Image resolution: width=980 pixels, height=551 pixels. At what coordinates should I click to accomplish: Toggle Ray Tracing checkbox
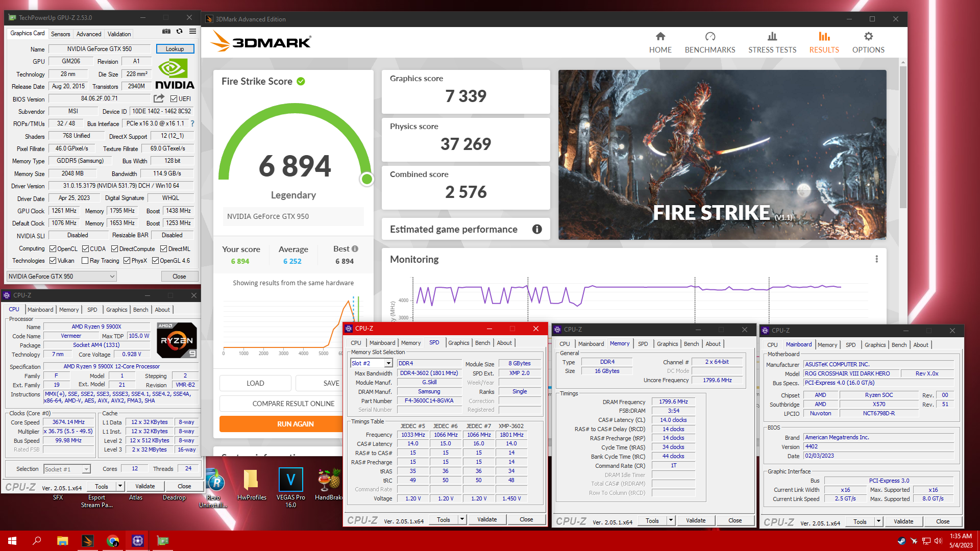tap(85, 261)
